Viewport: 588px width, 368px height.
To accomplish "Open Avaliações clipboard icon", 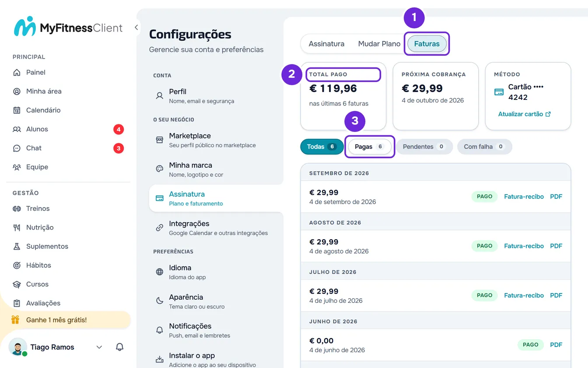I will click(x=17, y=303).
